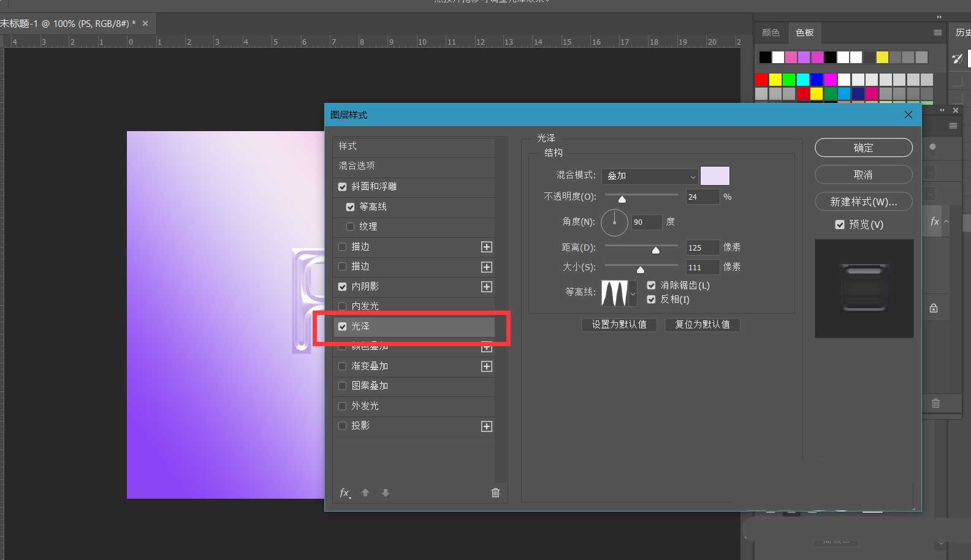Click the plus icon beside 渐变叠加
This screenshot has width=971, height=560.
click(487, 366)
